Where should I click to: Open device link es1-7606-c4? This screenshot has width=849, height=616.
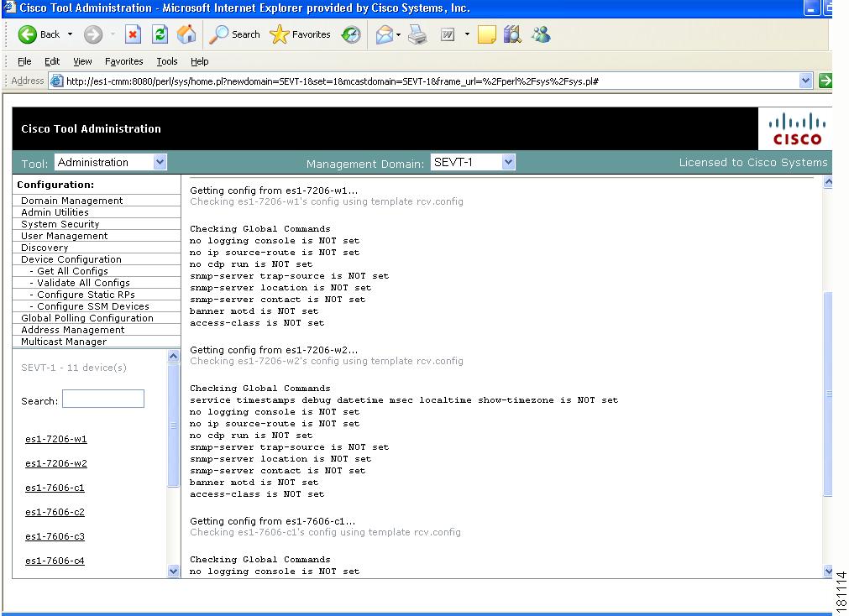coord(55,561)
